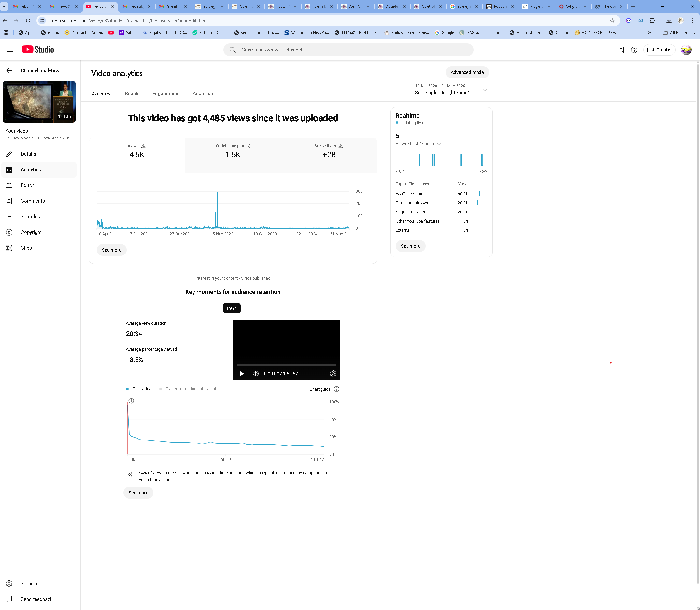Select the Watch time (hours) card
The image size is (700, 610).
coord(233,155)
